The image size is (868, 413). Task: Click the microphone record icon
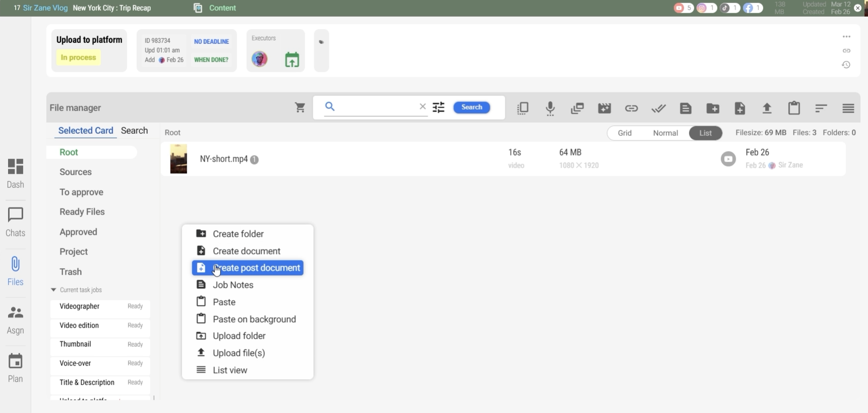[550, 108]
